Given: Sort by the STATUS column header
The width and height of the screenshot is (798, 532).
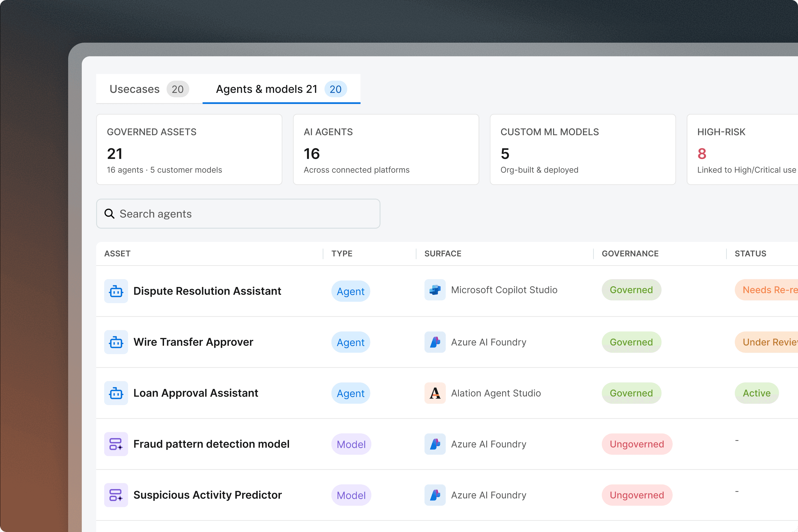Looking at the screenshot, I should coord(751,254).
